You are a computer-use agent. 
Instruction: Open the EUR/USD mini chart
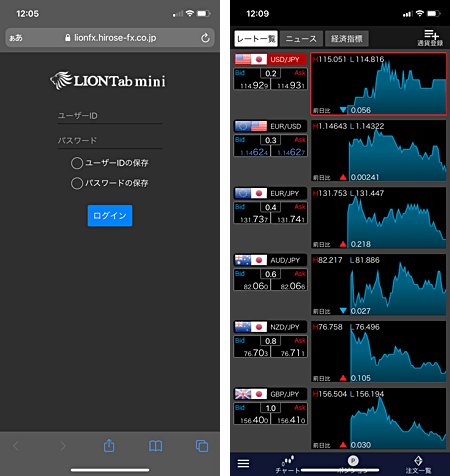pyautogui.click(x=379, y=151)
